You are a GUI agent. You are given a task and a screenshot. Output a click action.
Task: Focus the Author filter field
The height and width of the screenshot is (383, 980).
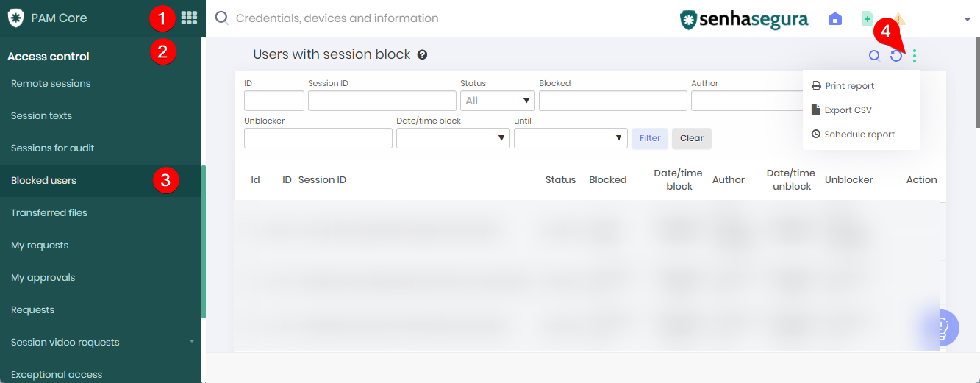pos(746,101)
